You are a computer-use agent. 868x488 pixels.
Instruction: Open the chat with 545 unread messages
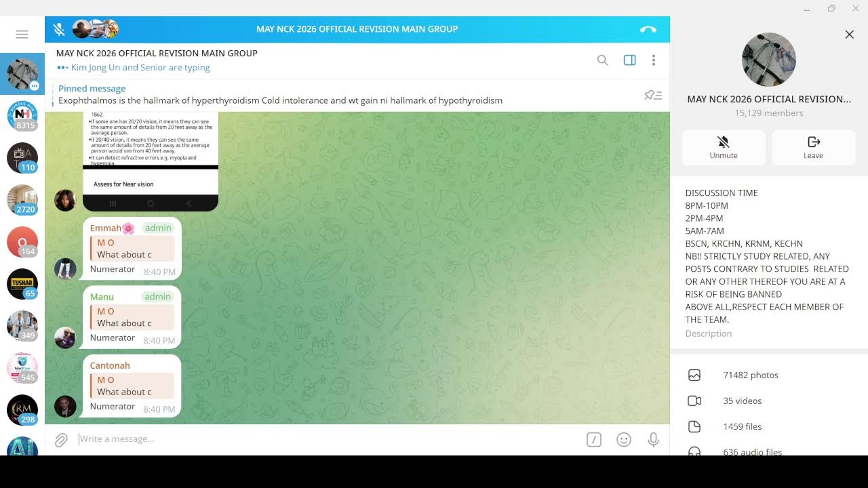pos(22,367)
